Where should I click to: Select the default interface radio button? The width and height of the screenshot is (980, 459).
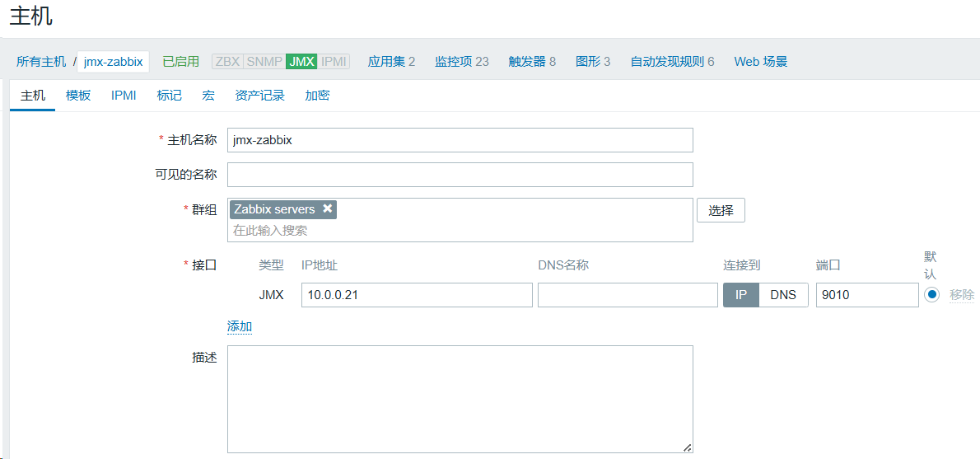click(x=931, y=295)
